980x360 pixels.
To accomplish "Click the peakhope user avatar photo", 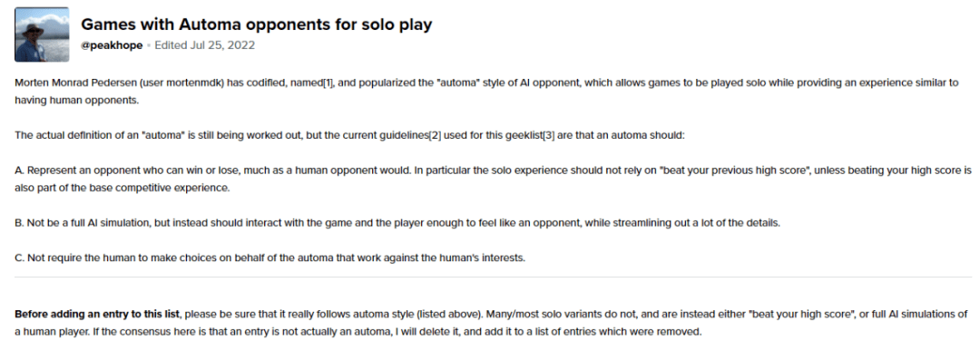I will pyautogui.click(x=41, y=34).
